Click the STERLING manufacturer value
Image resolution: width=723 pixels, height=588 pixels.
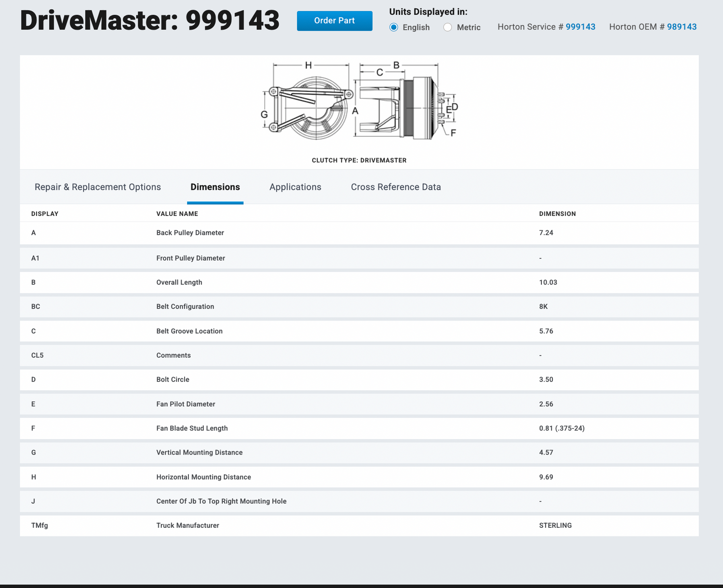(556, 525)
